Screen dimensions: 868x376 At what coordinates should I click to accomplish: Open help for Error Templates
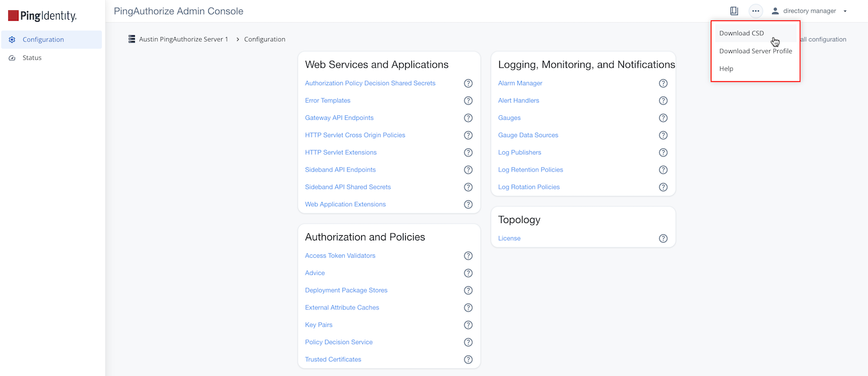coord(468,100)
